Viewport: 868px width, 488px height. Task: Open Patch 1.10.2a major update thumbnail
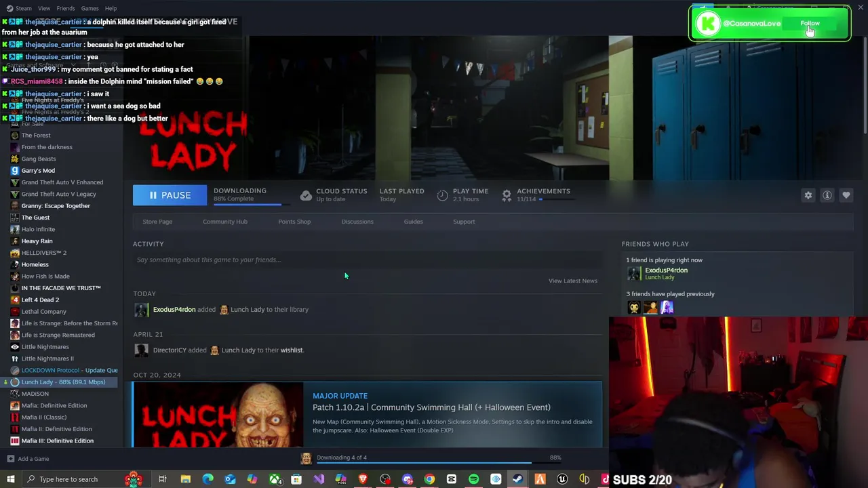click(218, 415)
